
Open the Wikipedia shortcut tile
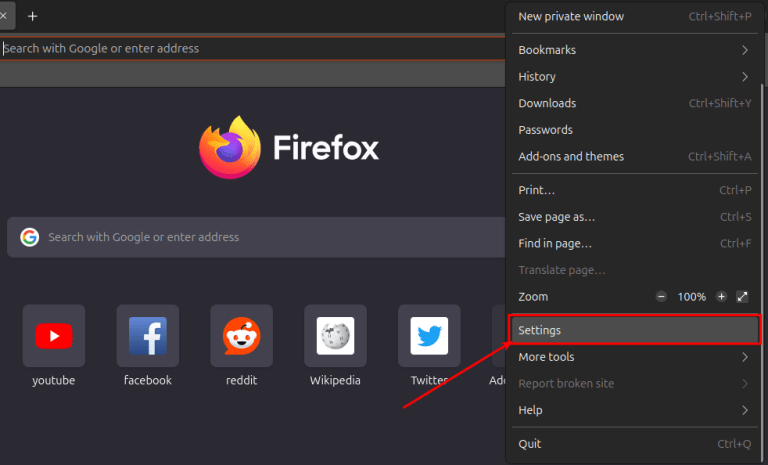335,336
